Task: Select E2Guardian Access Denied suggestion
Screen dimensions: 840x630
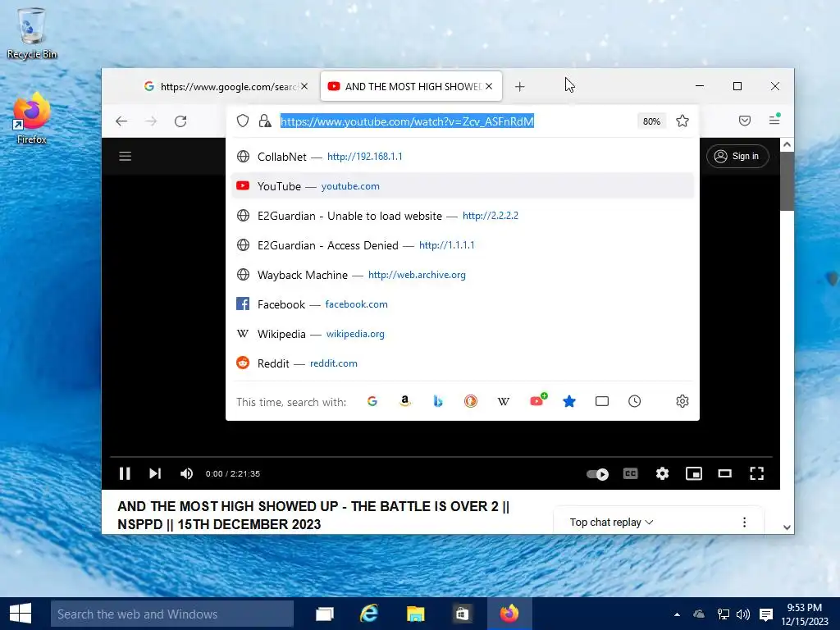Action: pyautogui.click(x=463, y=244)
